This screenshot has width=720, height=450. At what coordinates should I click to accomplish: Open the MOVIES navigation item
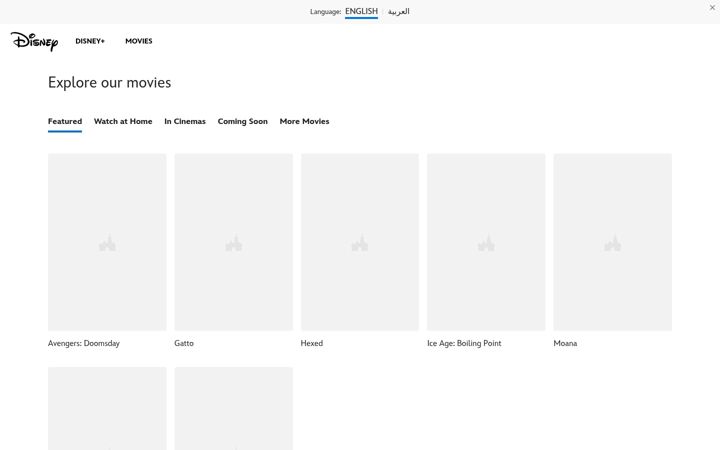[x=139, y=41]
